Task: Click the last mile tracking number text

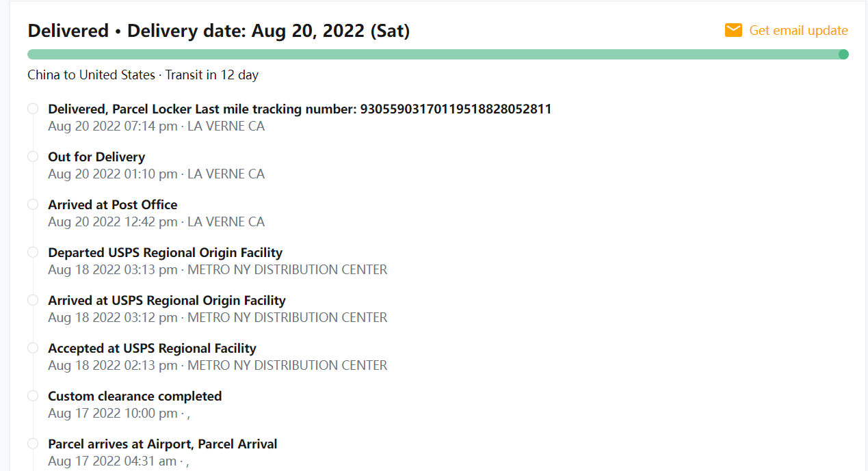Action: coord(456,109)
